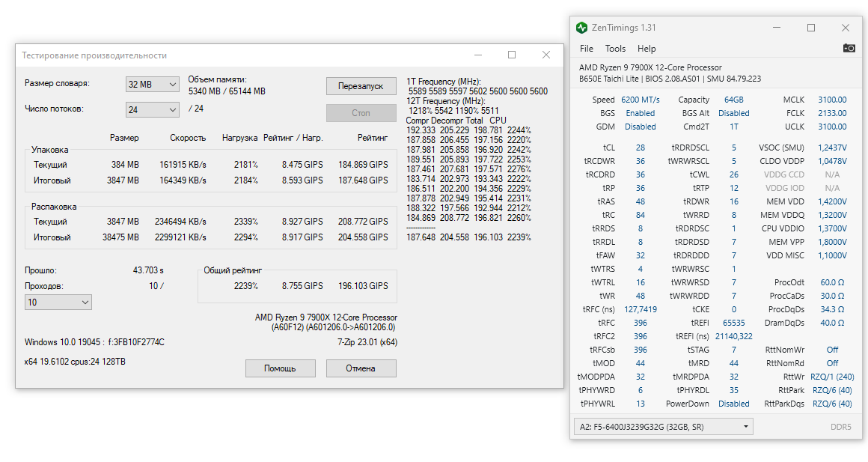Click the tCL value 28

point(641,148)
